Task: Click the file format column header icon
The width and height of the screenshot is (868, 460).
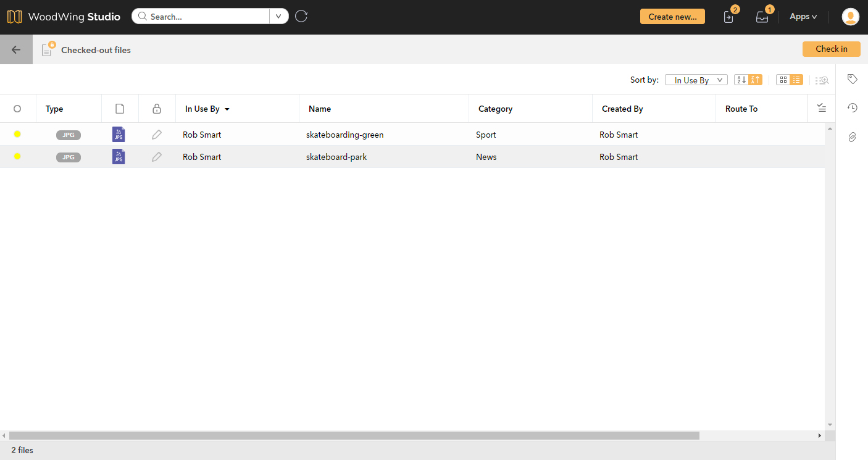Action: pos(120,109)
